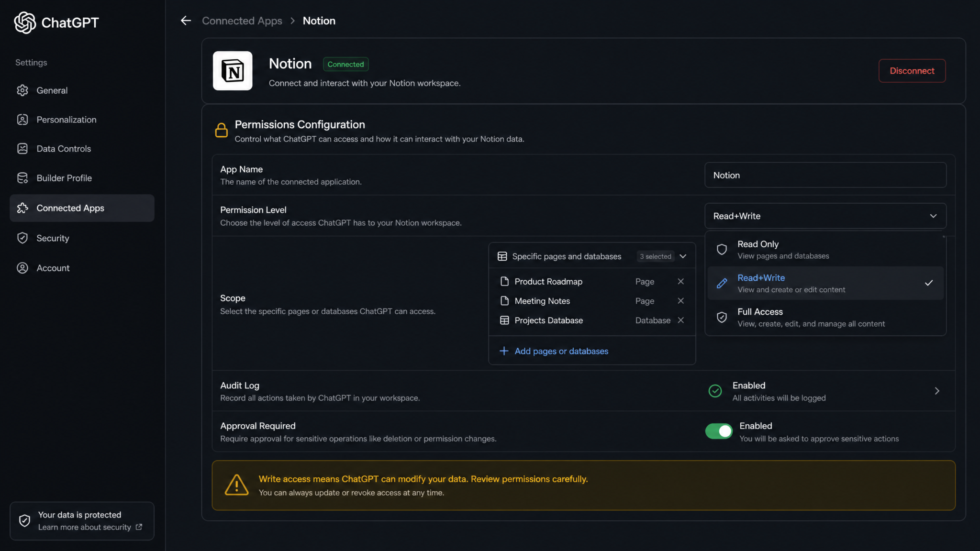
Task: Click the Data Controls sidebar icon
Action: [x=22, y=149]
